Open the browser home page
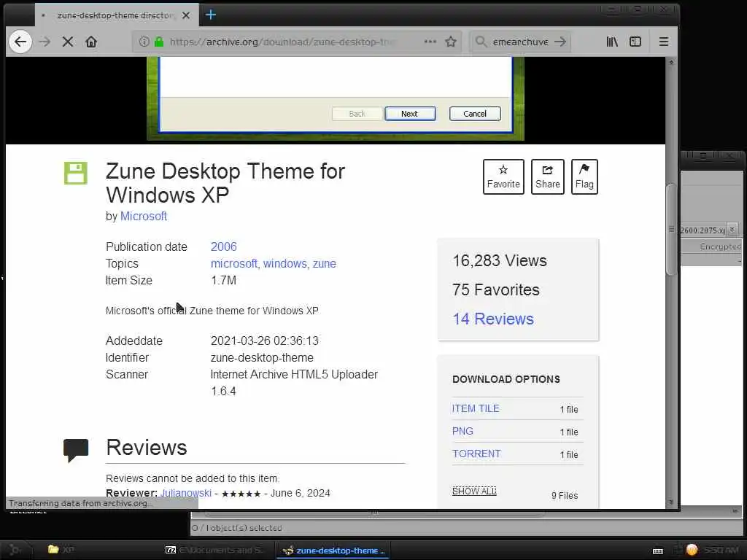Screen dimensions: 747x560 tap(91, 42)
